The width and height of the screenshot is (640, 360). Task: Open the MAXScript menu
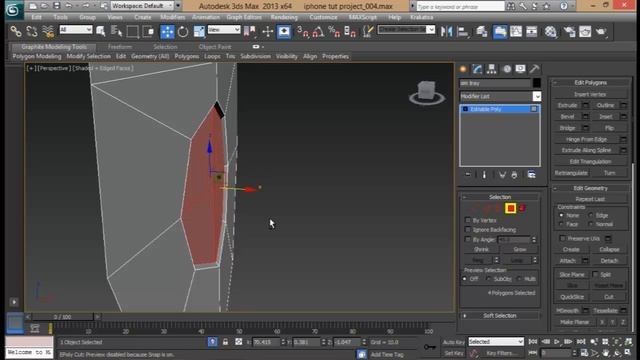[x=363, y=17]
